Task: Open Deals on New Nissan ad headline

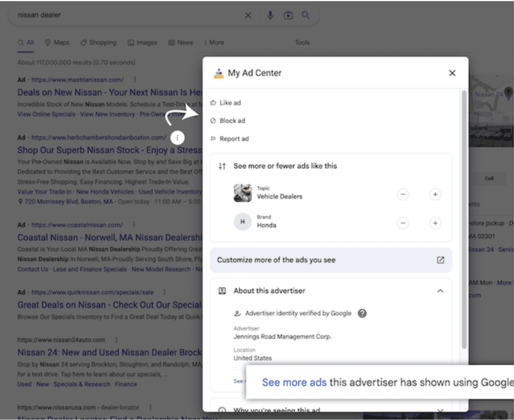Action: pos(109,92)
